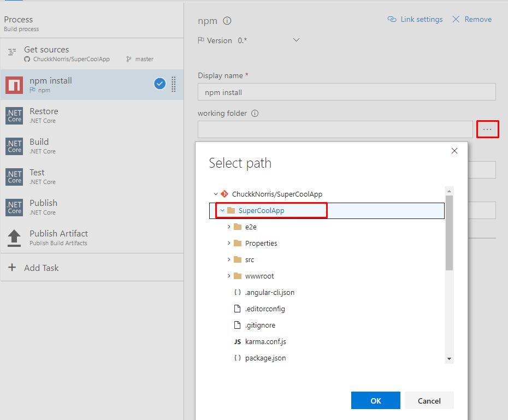Screen dimensions: 508x420
Task: Open the Version dropdown
Action: [297, 40]
